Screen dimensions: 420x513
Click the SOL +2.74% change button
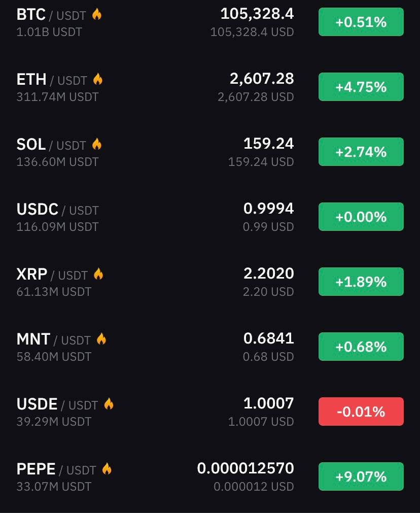click(361, 152)
